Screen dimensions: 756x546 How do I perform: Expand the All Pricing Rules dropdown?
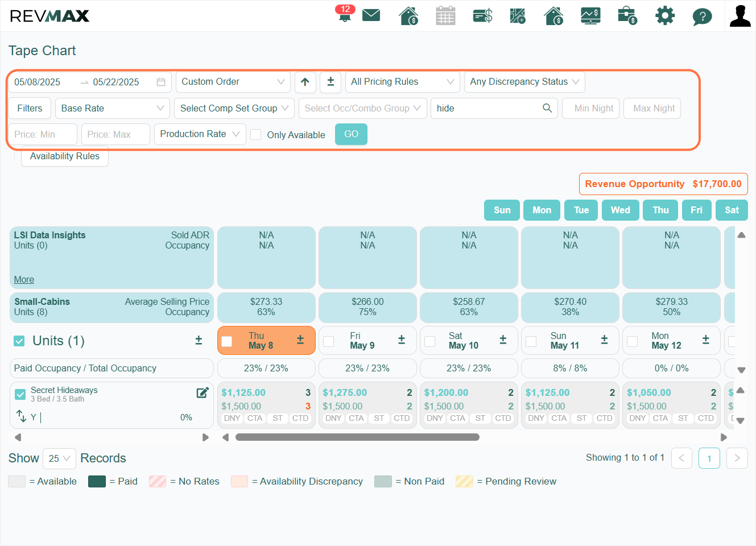(x=403, y=82)
